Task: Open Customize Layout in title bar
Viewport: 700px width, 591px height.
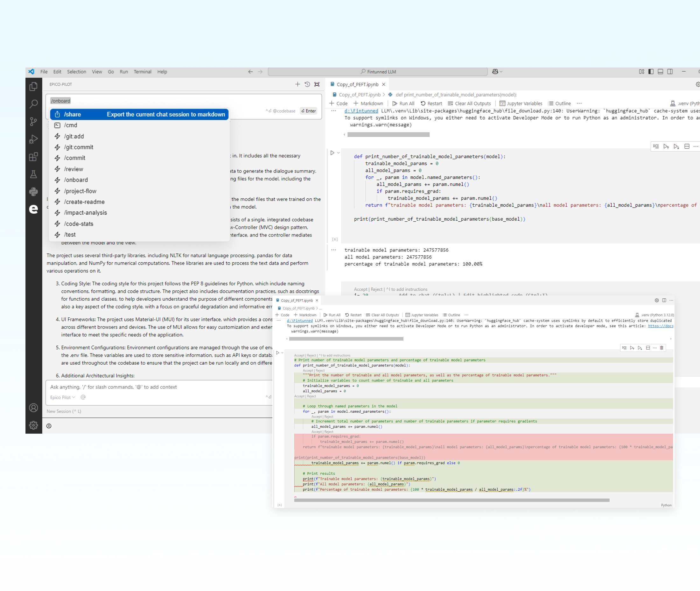Action: click(641, 71)
